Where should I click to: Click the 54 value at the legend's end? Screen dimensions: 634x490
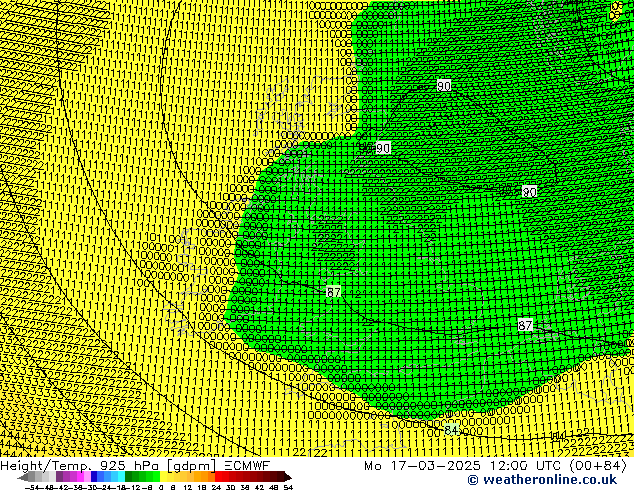point(288,488)
